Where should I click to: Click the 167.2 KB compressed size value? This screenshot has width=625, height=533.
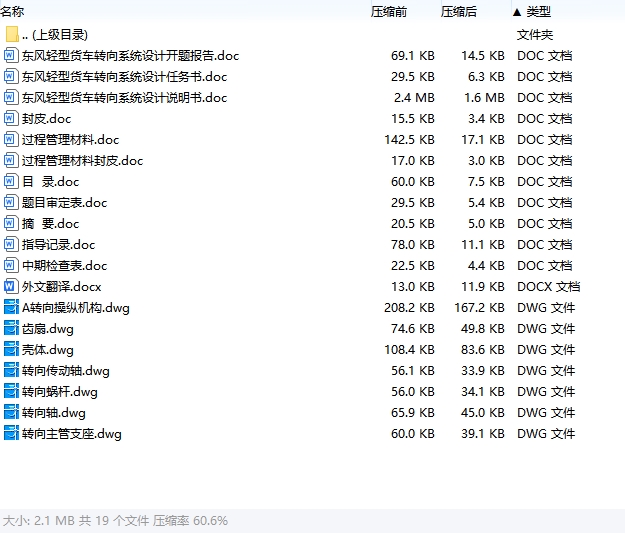(480, 308)
